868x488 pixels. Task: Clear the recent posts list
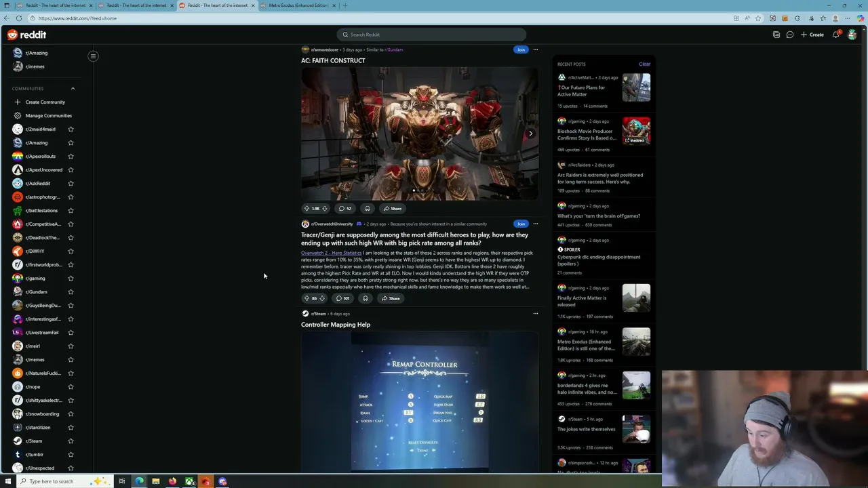[x=644, y=64]
